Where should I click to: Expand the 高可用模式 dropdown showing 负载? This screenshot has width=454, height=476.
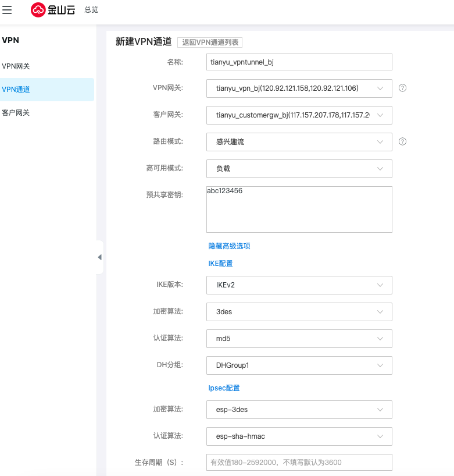click(x=299, y=169)
